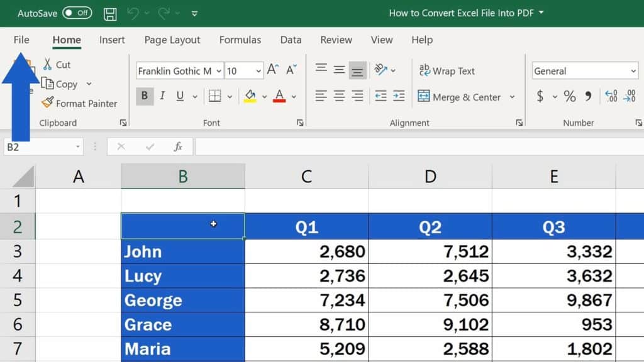Expand the Merge & Center dropdown arrow
Image resolution: width=644 pixels, height=362 pixels.
pos(513,97)
